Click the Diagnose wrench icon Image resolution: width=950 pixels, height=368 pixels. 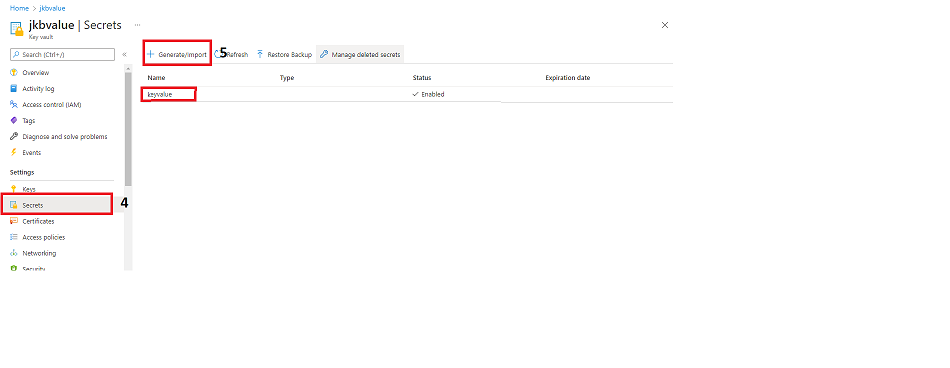[x=14, y=136]
